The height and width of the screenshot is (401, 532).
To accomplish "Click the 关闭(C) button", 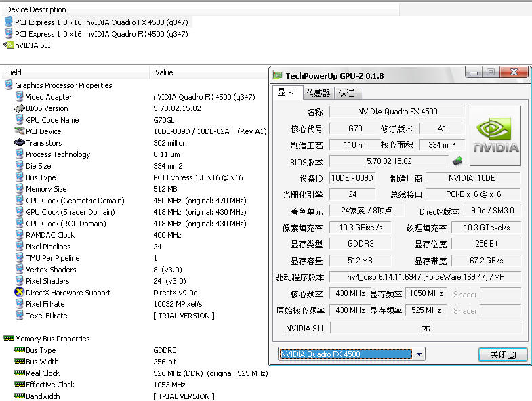I will coord(503,354).
